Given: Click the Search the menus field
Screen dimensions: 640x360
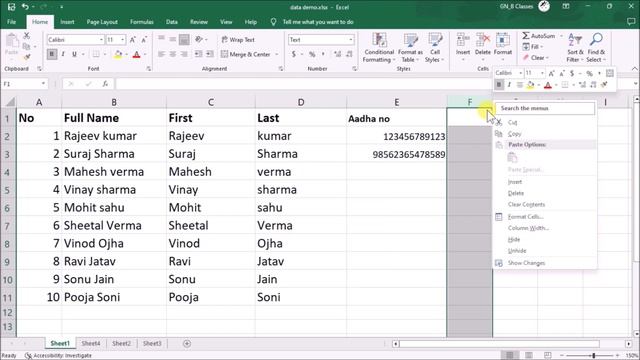Looking at the screenshot, I should coord(545,108).
